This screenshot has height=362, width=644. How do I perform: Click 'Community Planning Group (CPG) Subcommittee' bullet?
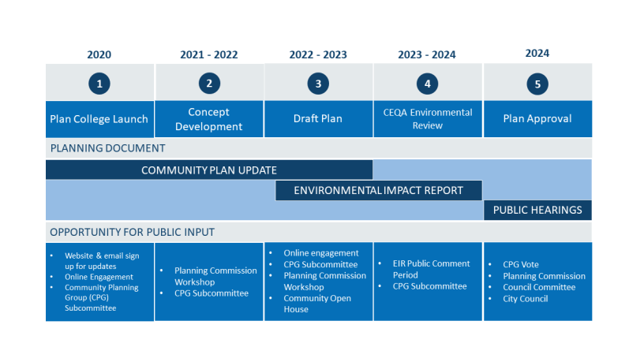point(102,297)
